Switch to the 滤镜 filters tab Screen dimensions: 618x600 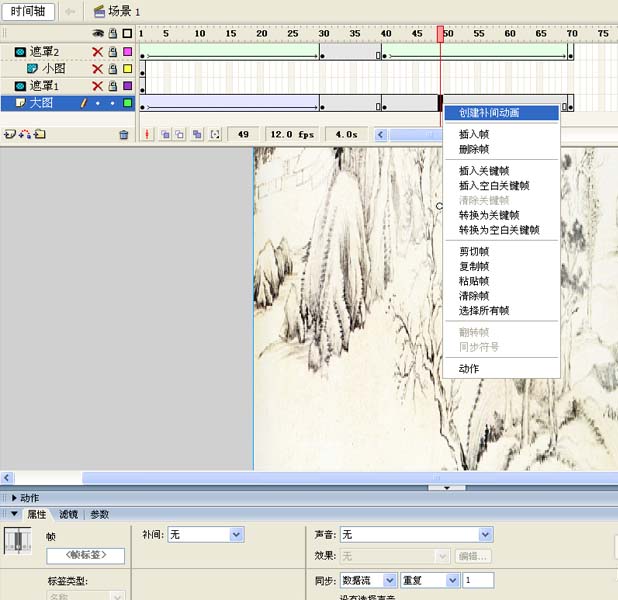[69, 514]
